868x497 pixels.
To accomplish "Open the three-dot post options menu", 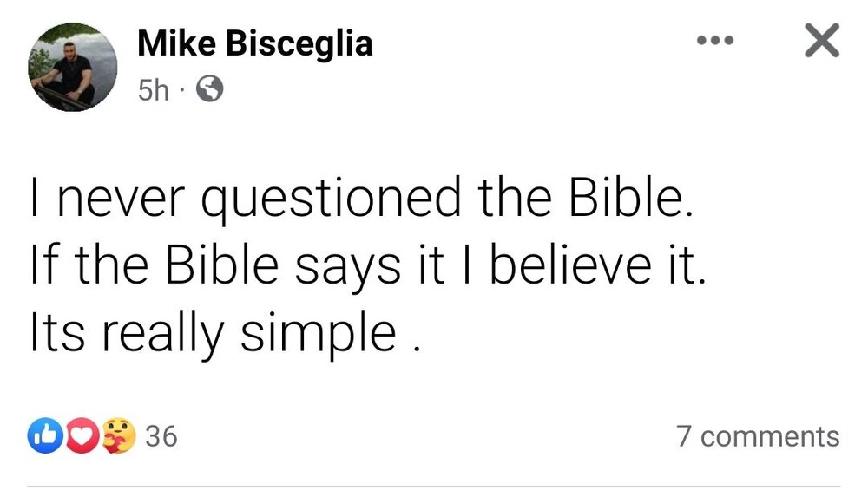I will 716,41.
